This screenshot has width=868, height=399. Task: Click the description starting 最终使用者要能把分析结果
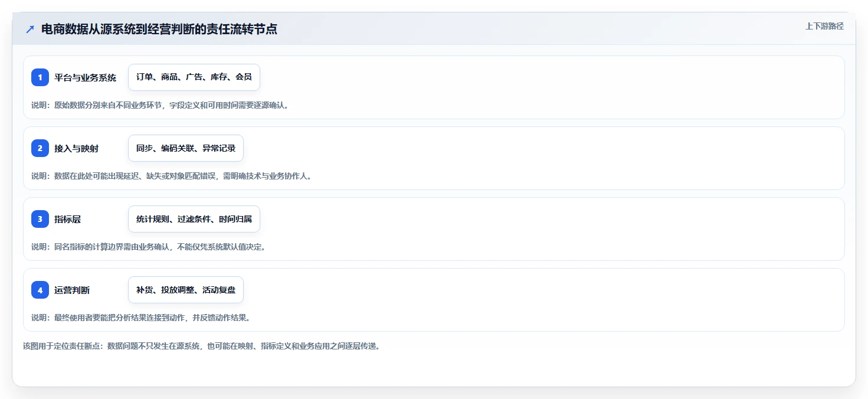click(141, 318)
